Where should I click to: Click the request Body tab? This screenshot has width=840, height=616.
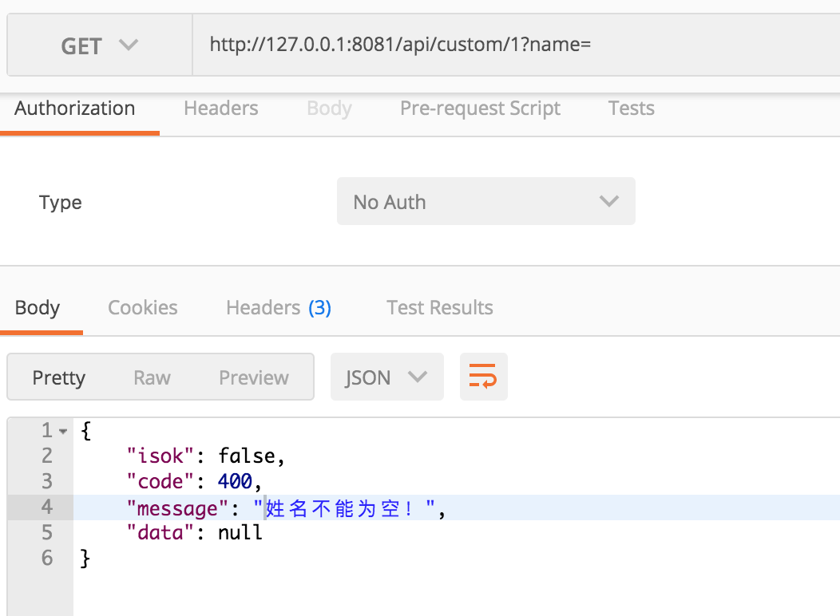point(329,109)
